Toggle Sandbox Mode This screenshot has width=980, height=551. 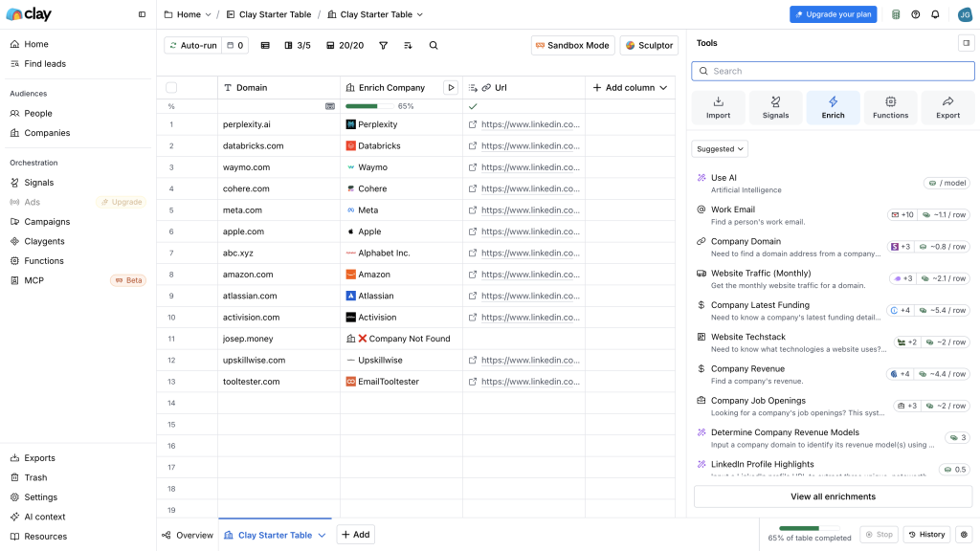coord(572,46)
